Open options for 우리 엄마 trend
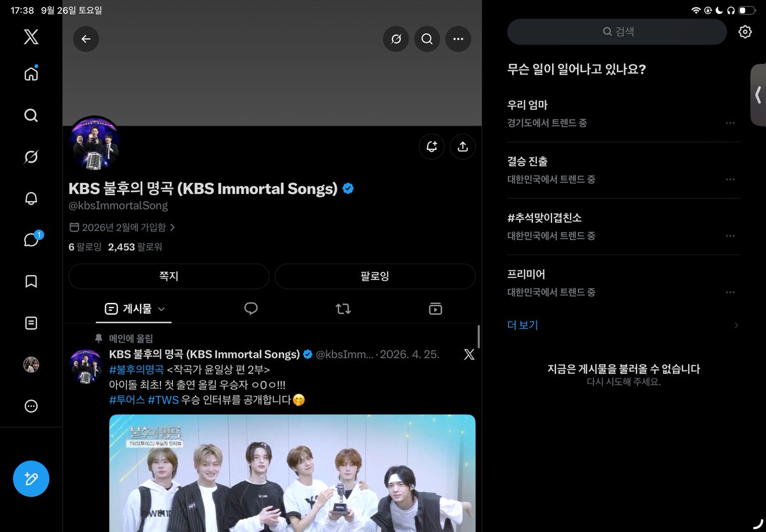This screenshot has width=766, height=532. pyautogui.click(x=730, y=123)
